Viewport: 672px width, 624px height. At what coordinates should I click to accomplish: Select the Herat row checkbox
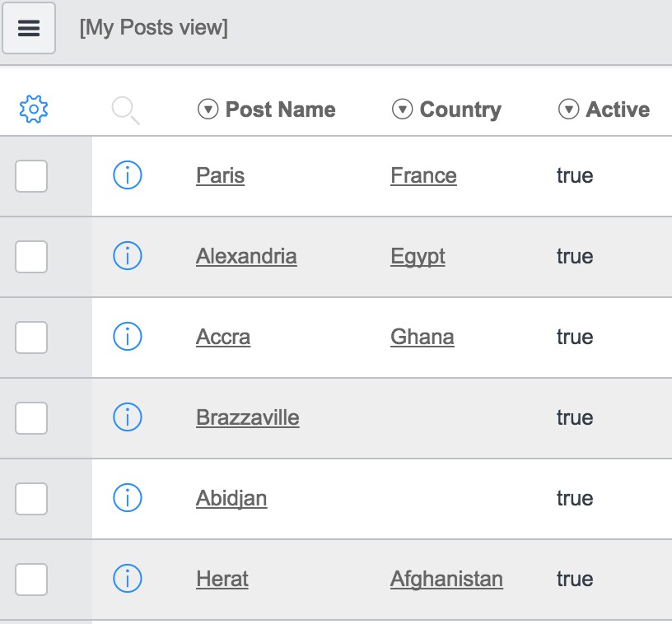click(31, 580)
